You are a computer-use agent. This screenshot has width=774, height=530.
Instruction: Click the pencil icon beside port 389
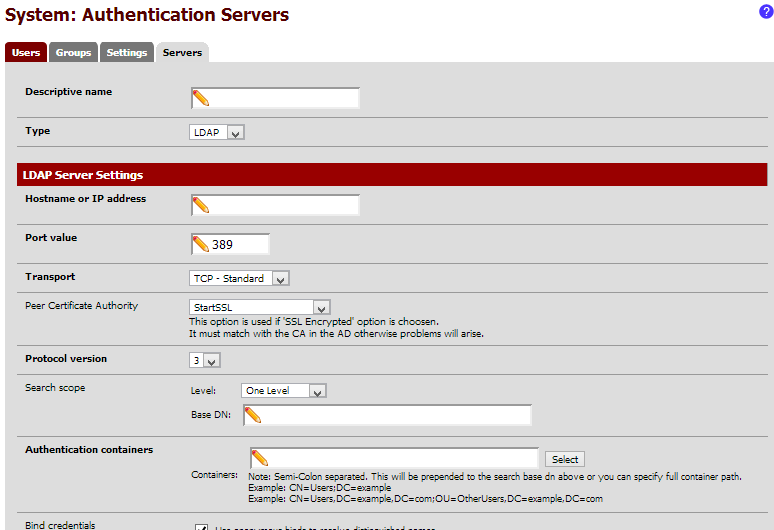(x=201, y=244)
